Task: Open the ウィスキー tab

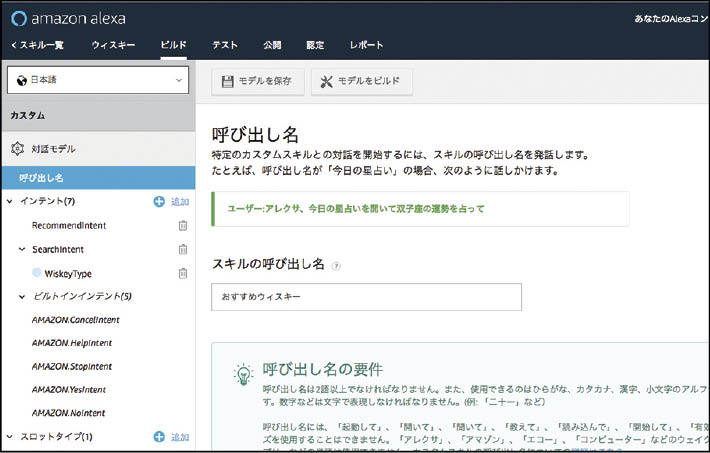Action: point(113,45)
